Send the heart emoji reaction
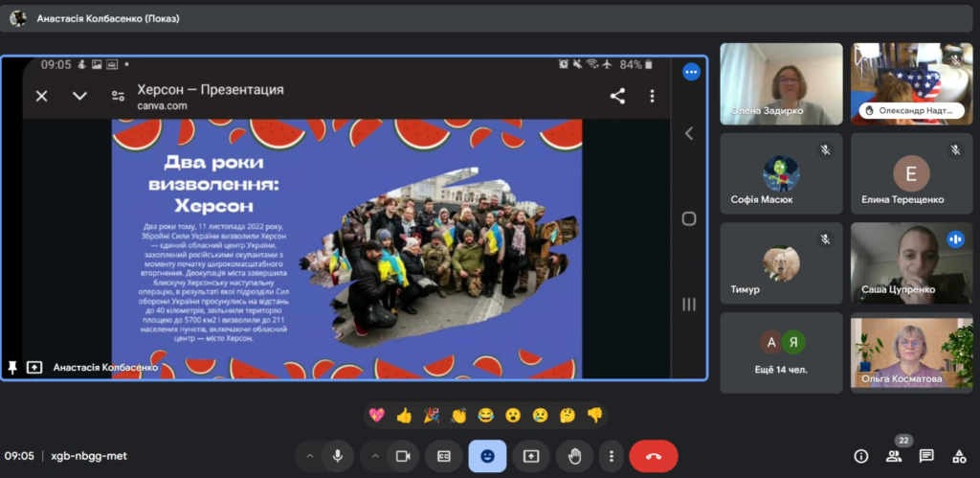 click(x=376, y=415)
